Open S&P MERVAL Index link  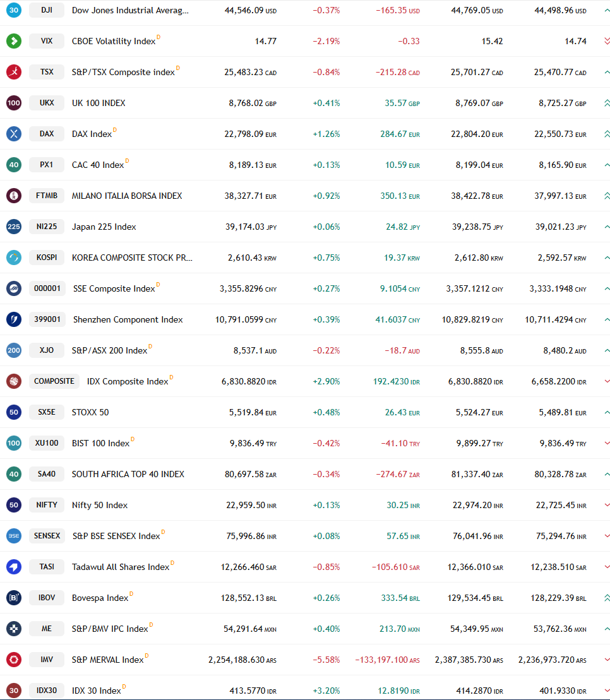click(107, 660)
